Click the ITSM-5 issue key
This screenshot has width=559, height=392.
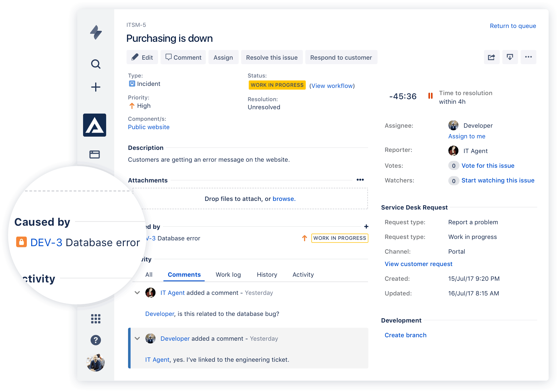[x=136, y=25]
